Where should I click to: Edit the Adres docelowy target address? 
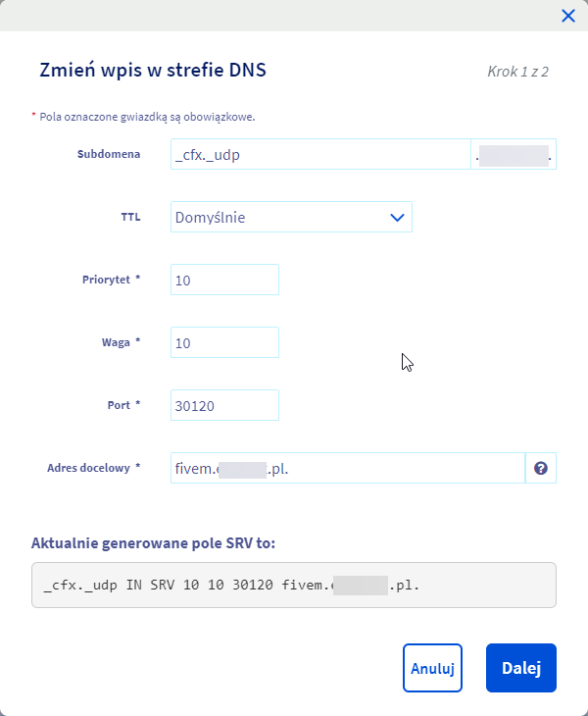(348, 469)
